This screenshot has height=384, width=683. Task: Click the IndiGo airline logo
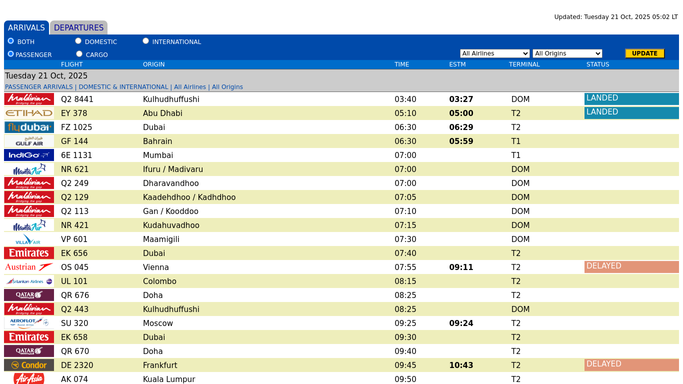click(x=29, y=155)
